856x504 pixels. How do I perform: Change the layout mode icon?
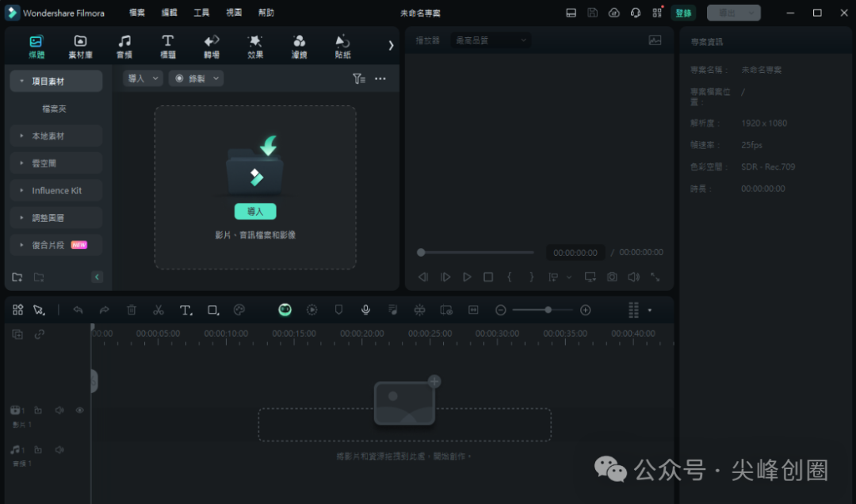click(x=571, y=13)
